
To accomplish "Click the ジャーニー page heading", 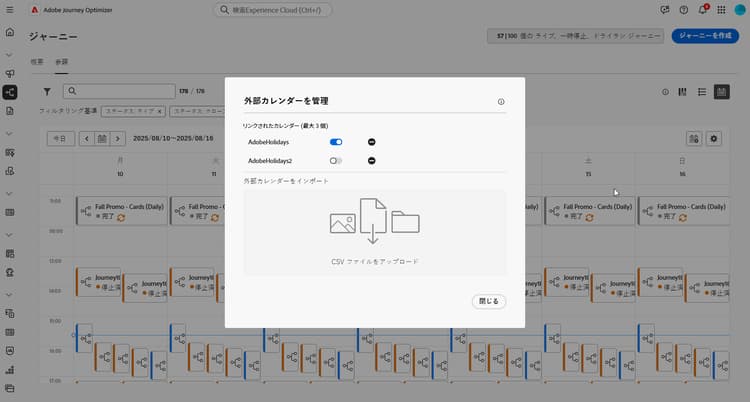I will point(53,36).
